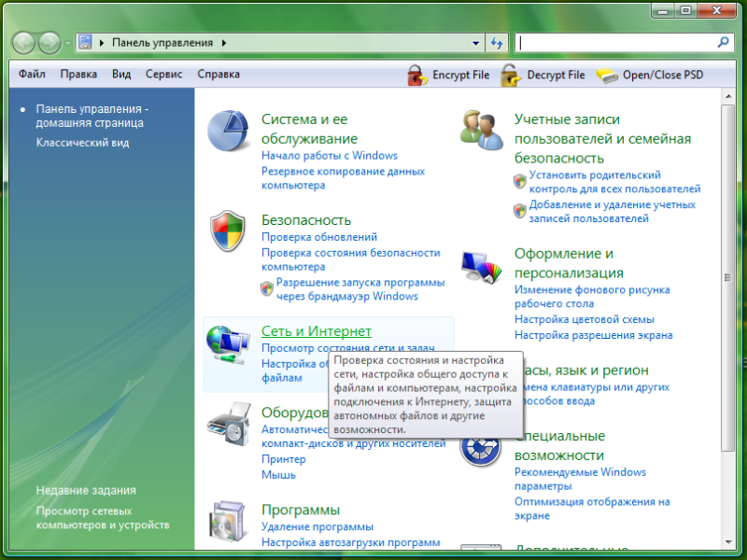Image resolution: width=747 pixels, height=560 pixels.
Task: Switch to 'Классический вид' in sidebar
Action: point(82,143)
